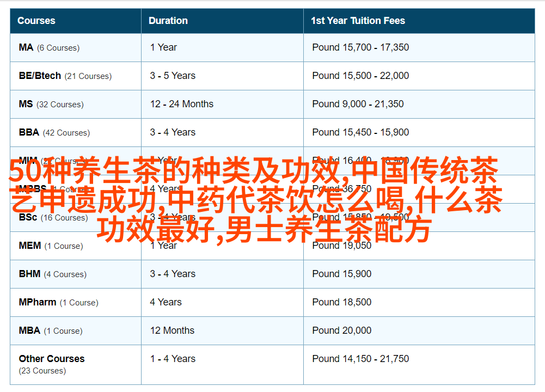Select the Pound 9,000 - 21,350 fee cell
Image resolution: width=545 pixels, height=392 pixels.
tap(358, 104)
